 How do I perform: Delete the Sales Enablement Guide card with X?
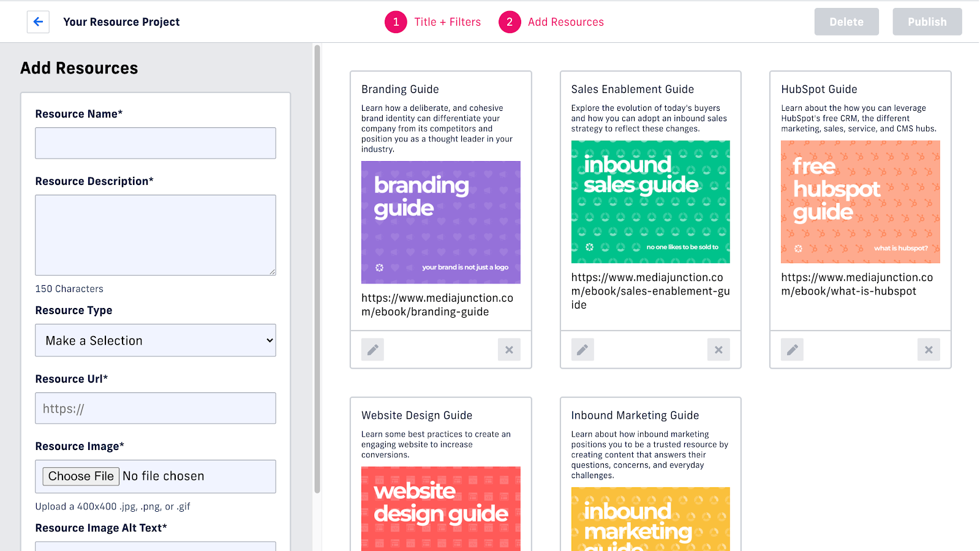pyautogui.click(x=718, y=350)
